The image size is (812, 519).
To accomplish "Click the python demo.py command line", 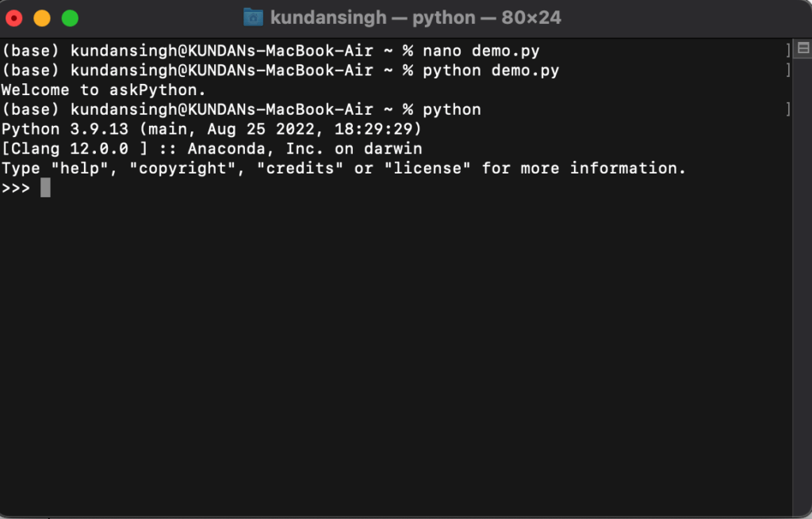I will click(x=492, y=70).
